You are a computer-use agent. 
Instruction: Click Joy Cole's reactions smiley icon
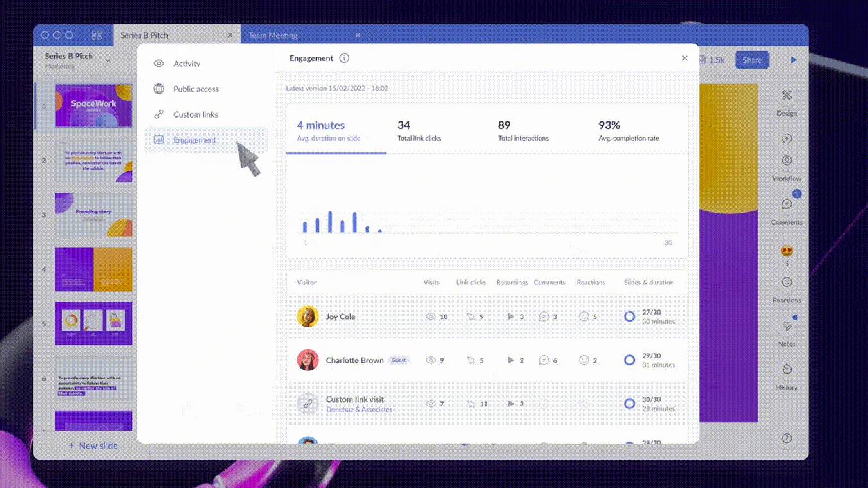(584, 317)
